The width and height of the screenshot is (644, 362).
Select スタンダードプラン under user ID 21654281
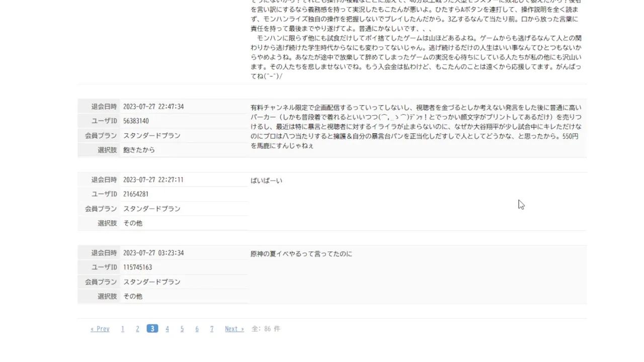tap(152, 209)
